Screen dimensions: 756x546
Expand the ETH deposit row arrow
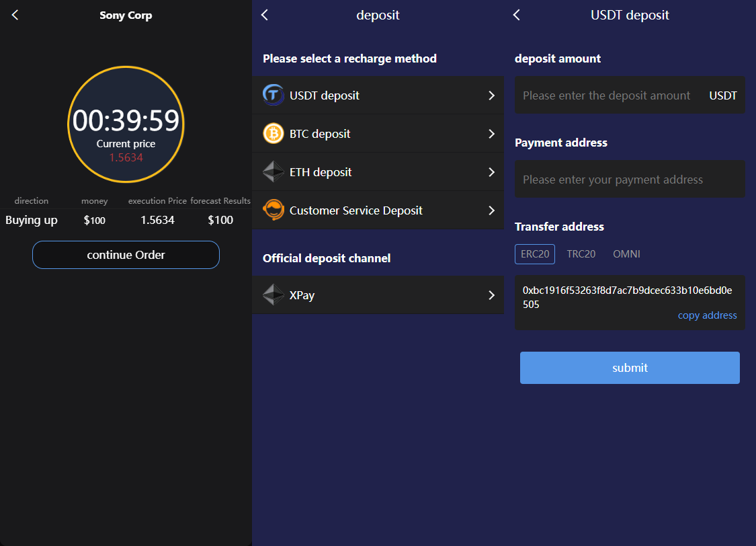tap(491, 172)
